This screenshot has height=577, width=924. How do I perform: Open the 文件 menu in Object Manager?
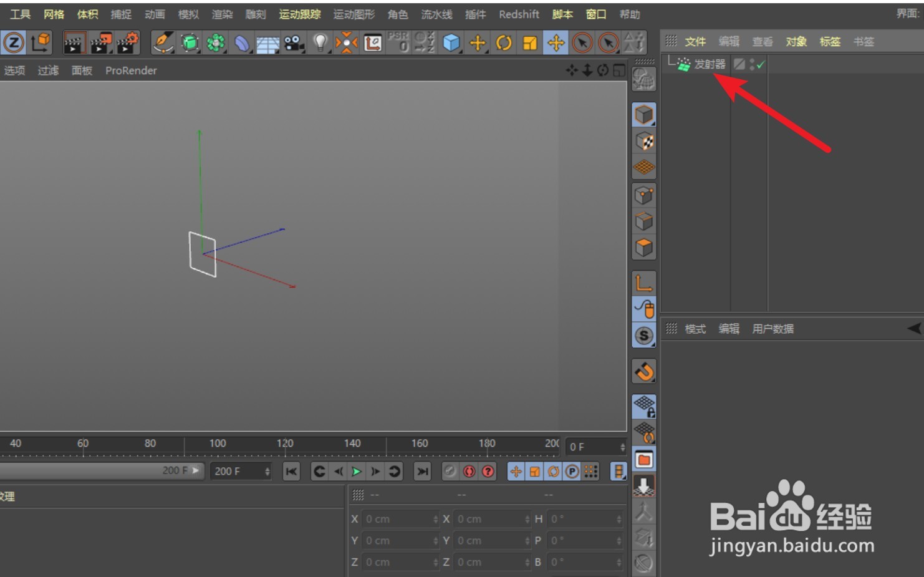pos(695,41)
